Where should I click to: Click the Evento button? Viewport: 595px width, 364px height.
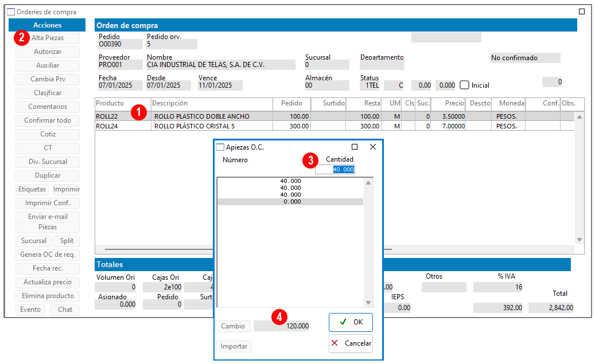click(x=30, y=310)
